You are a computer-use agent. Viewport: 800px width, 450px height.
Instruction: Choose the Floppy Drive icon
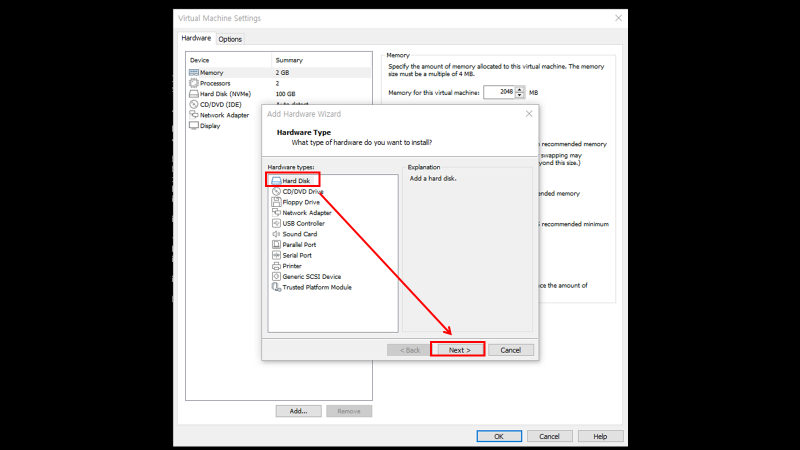[276, 202]
